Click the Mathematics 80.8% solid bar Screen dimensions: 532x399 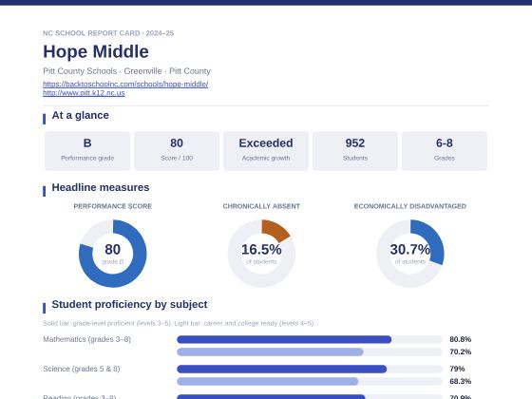point(284,339)
